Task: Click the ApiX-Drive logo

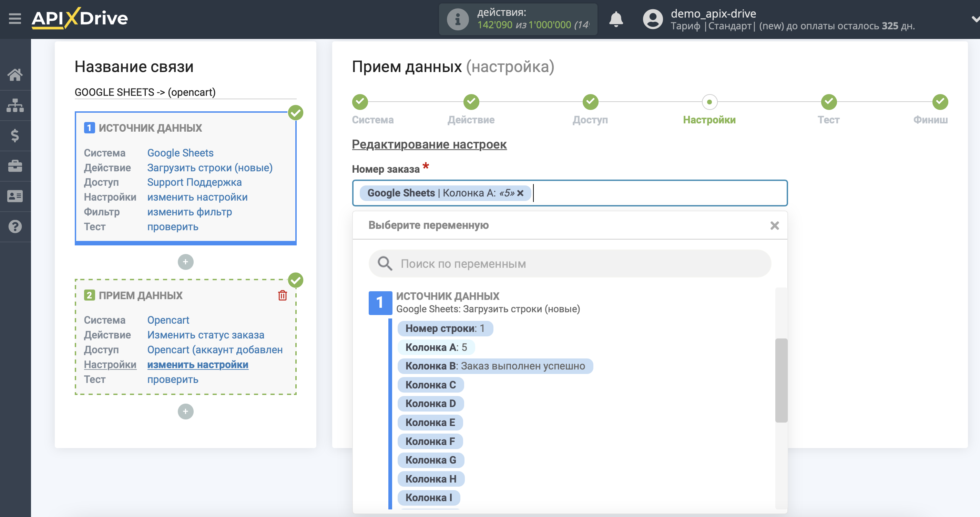Action: [x=80, y=18]
